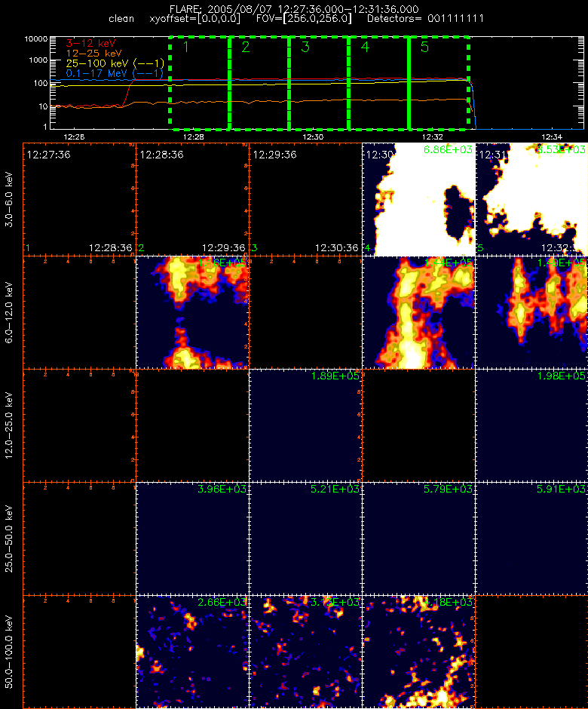Image resolution: width=588 pixels, height=709 pixels.
Task: Click the green 5.91E+03 peak value
Action: point(561,489)
